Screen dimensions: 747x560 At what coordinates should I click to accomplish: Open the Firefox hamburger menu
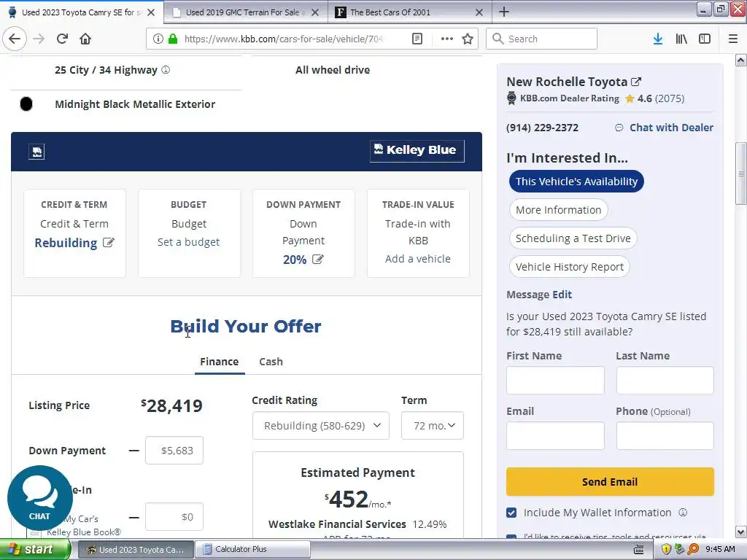point(733,39)
